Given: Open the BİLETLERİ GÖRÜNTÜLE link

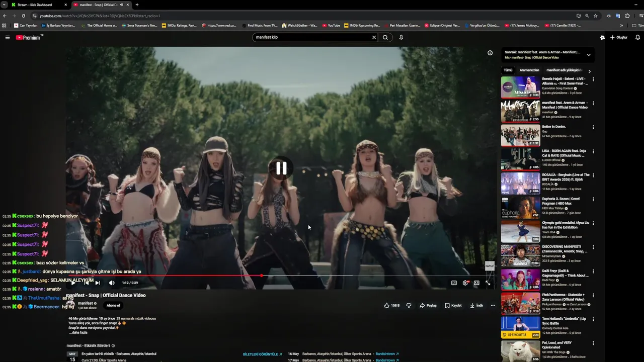Looking at the screenshot, I should click(263, 354).
